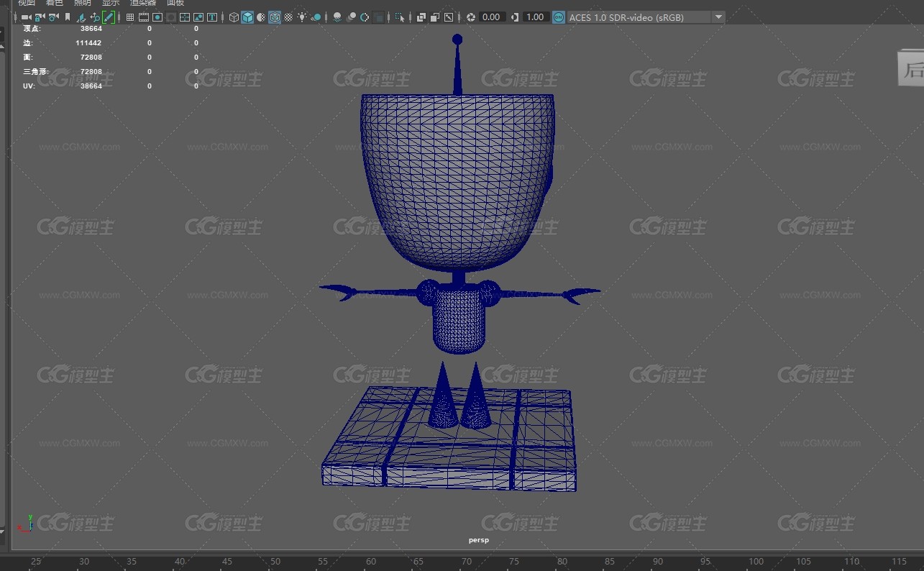This screenshot has height=571, width=924.
Task: Click screen space ambient occlusion icon
Action: [337, 17]
